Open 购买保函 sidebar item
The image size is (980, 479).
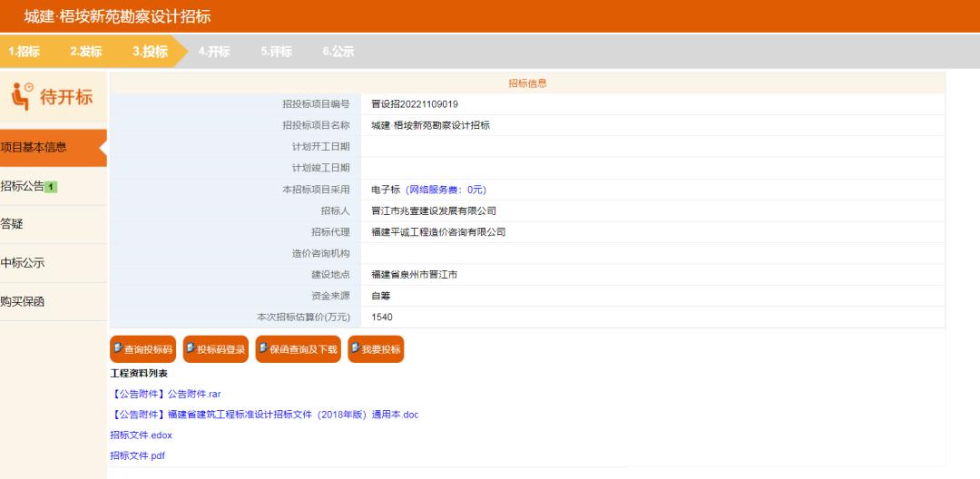[54, 301]
